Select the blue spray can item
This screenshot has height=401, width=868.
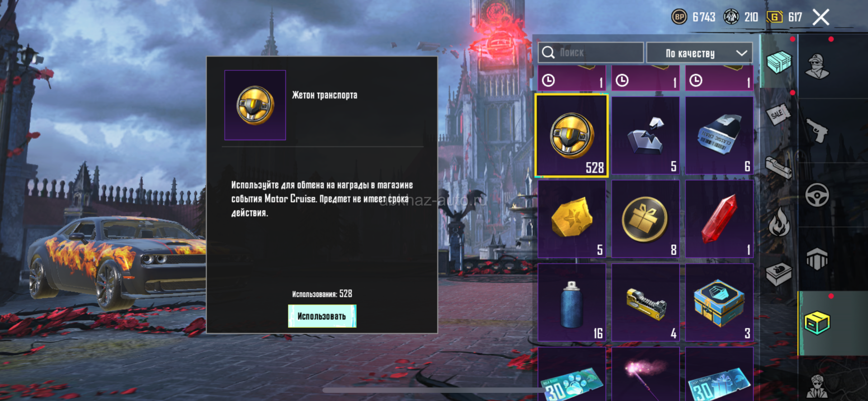(x=572, y=302)
